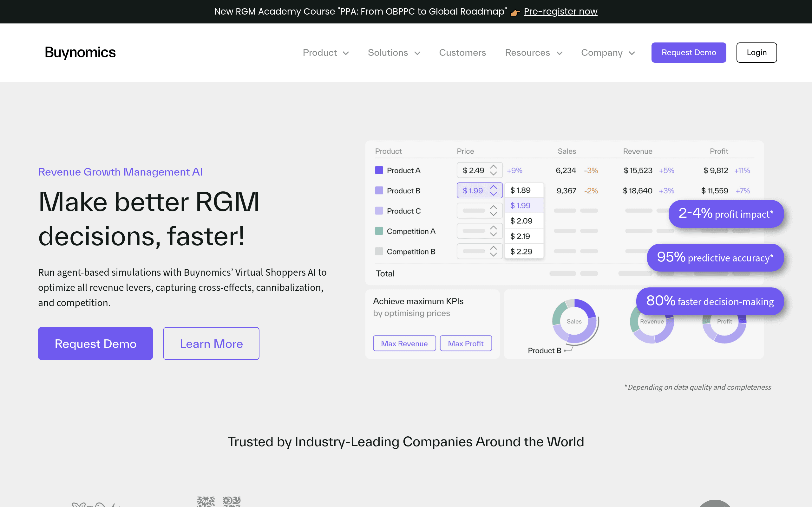
Task: Expand the Solutions dropdown
Action: (394, 53)
